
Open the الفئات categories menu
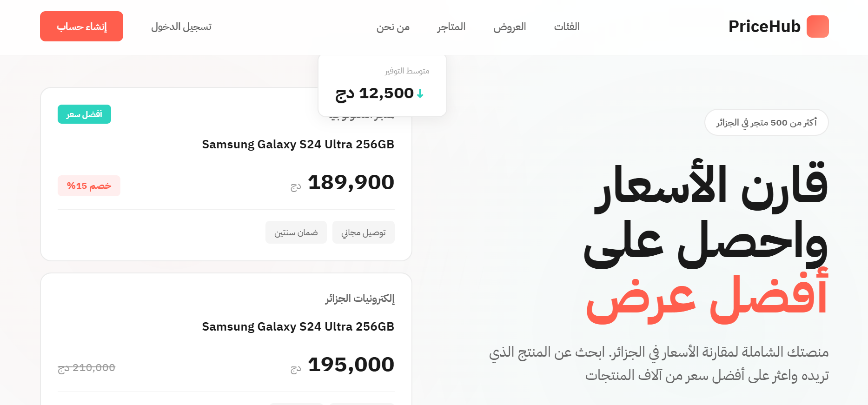[x=566, y=27]
